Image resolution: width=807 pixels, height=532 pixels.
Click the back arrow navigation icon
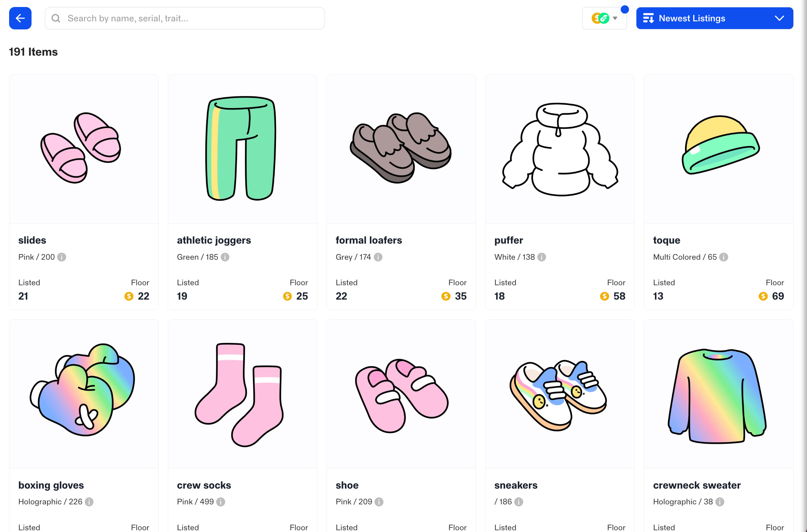point(20,18)
